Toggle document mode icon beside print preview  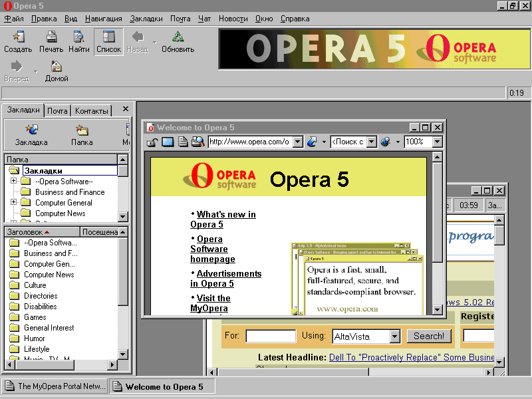point(183,142)
